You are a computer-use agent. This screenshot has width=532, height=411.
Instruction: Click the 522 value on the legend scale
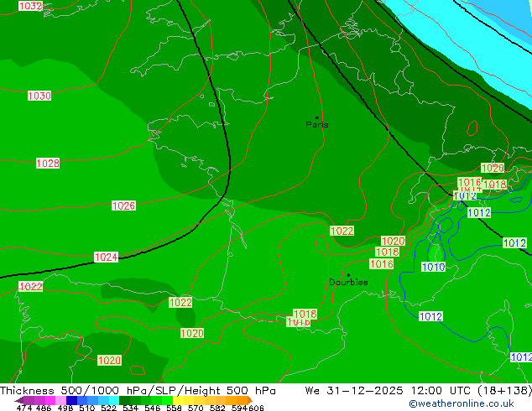click(x=108, y=408)
